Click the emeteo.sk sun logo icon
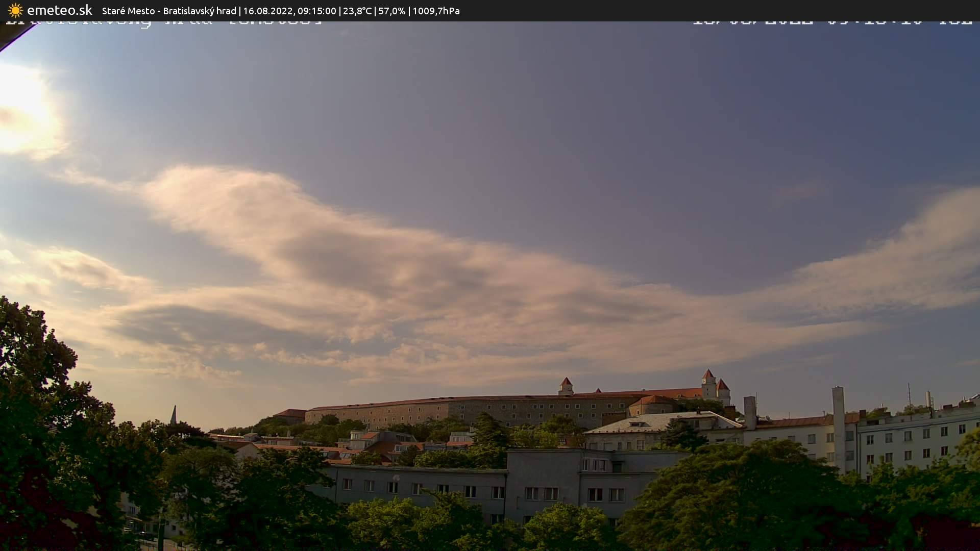 15,10
